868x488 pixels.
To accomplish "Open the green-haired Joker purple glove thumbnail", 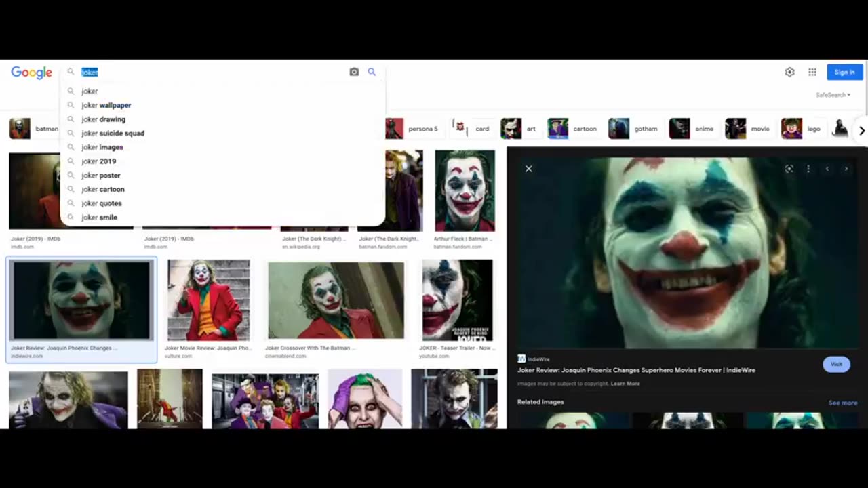I will coord(365,399).
